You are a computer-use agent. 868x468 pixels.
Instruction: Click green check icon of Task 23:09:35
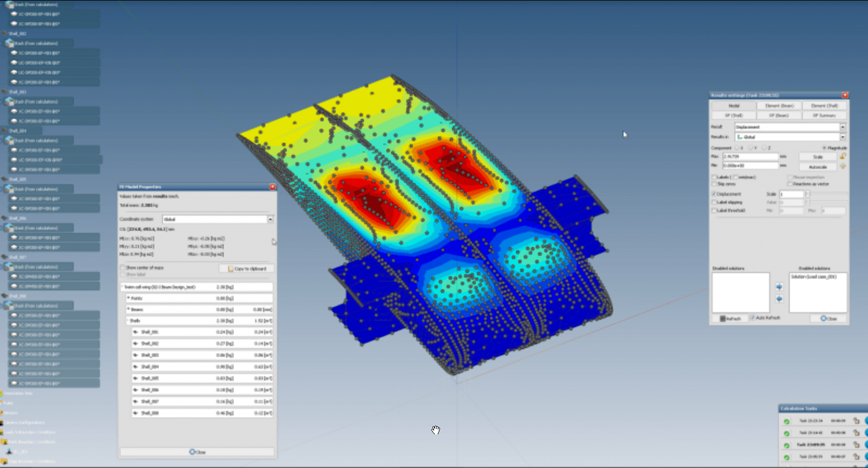pos(787,445)
